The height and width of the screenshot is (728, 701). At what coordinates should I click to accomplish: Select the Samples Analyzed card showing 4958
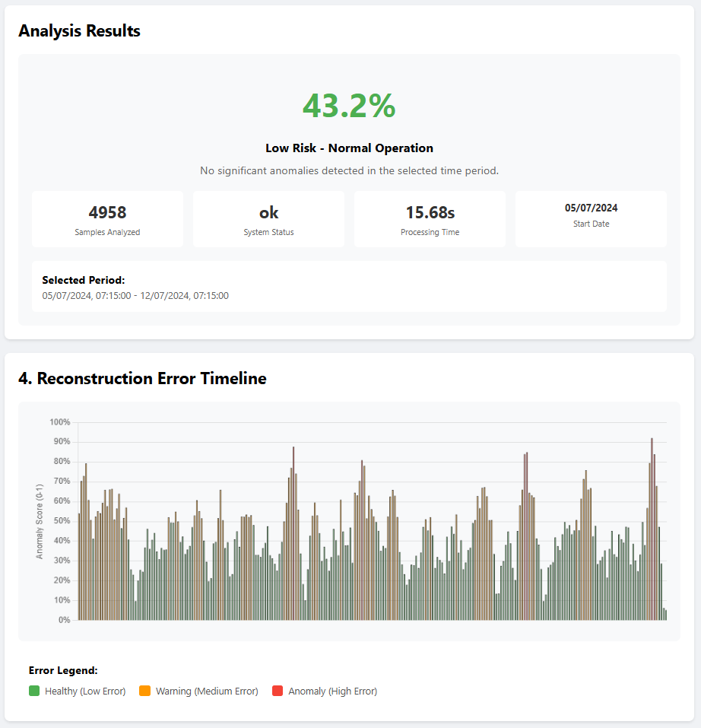tap(107, 219)
